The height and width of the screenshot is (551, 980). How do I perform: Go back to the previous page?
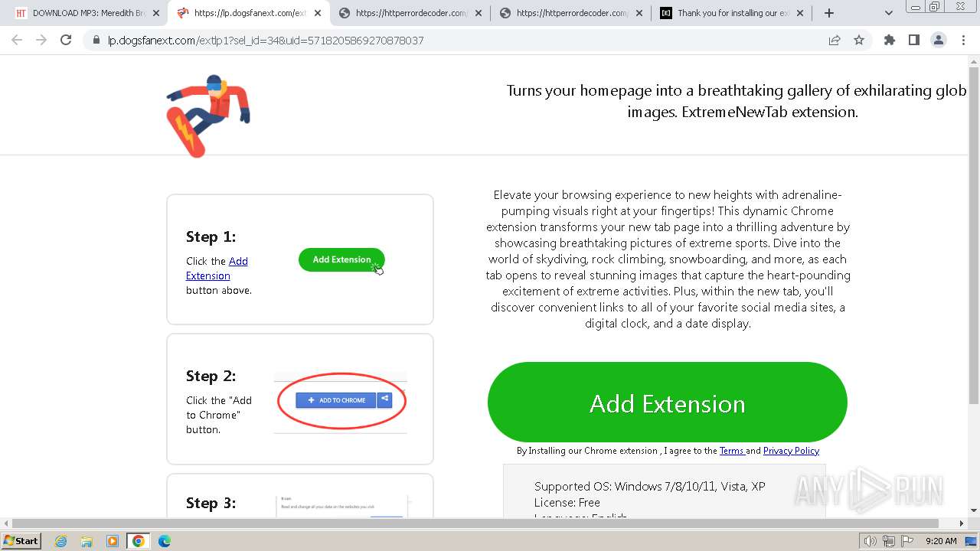point(17,41)
